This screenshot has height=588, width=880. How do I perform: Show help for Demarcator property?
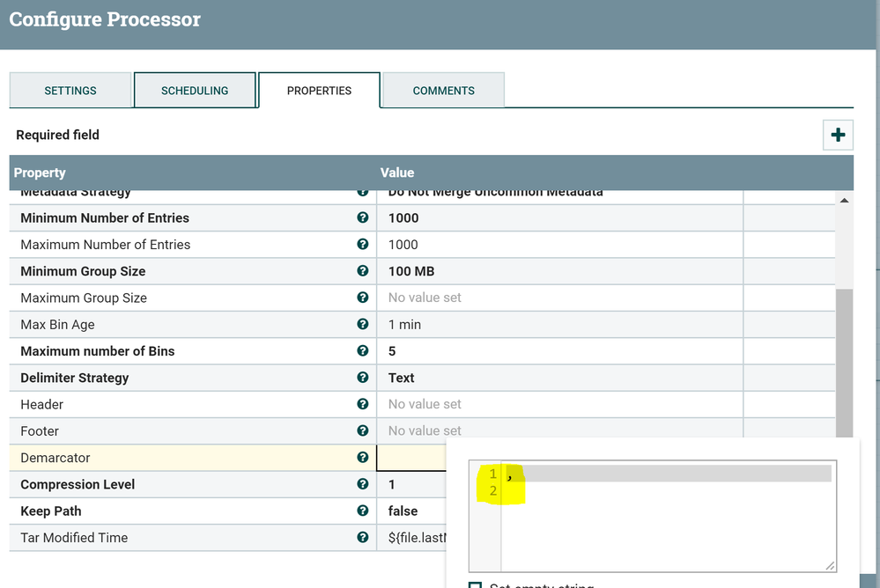[x=363, y=457]
